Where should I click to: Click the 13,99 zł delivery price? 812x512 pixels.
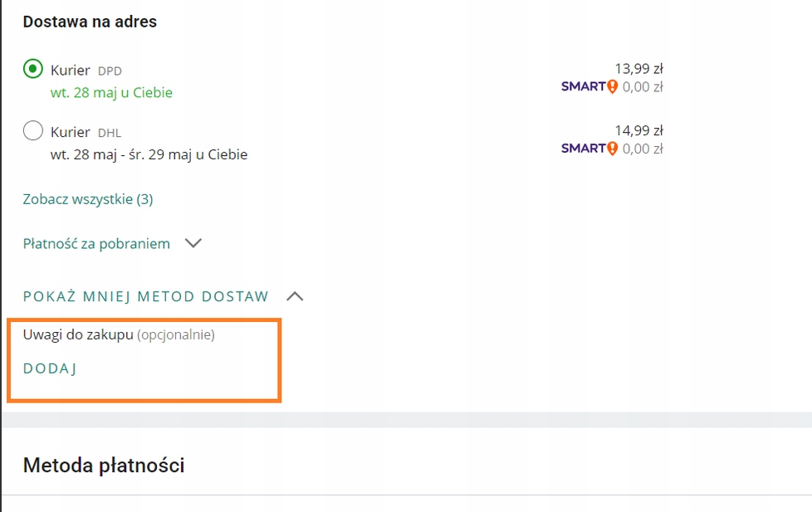point(638,69)
